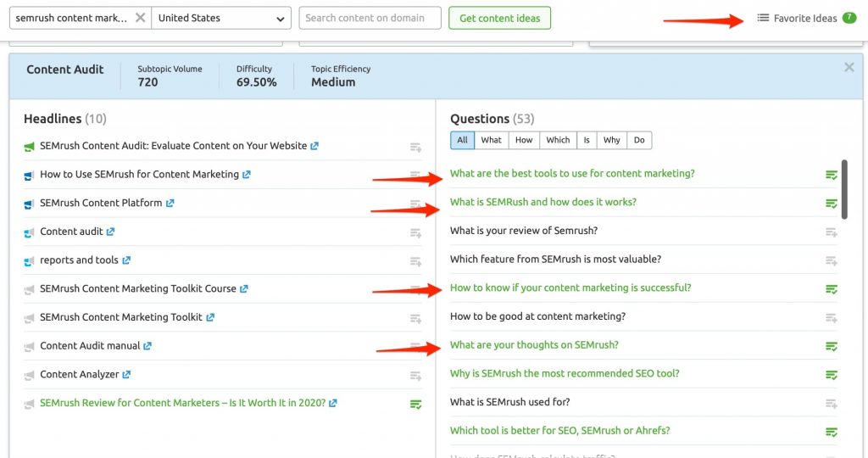Remove SEMrush Review for Content Marketers from favorites
Viewport: 868px width, 458px height.
coord(415,405)
